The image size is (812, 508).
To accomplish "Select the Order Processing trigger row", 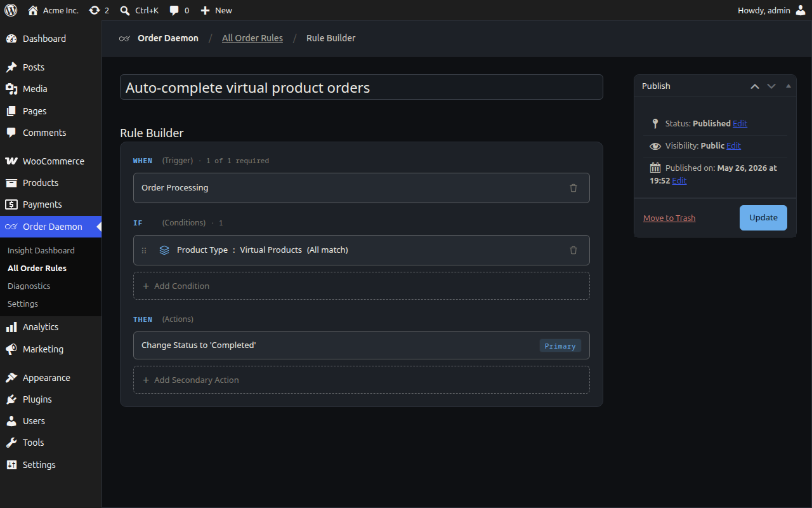I will (x=362, y=188).
